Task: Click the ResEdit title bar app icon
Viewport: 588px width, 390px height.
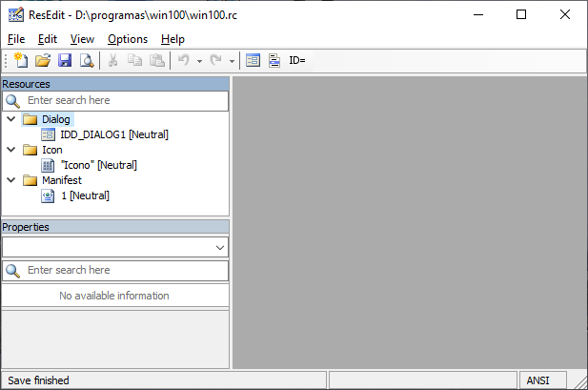Action: 16,15
